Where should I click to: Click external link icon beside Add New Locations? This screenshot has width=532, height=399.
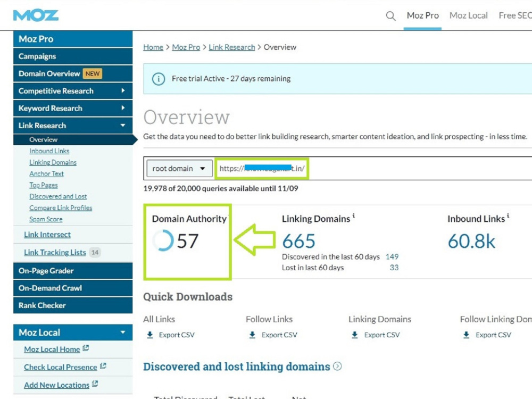[95, 384]
